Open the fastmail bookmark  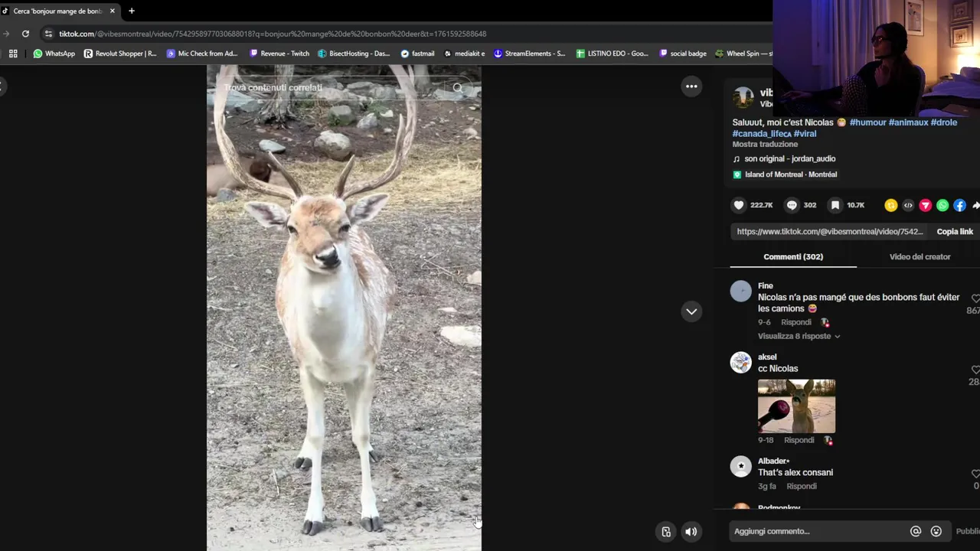417,54
